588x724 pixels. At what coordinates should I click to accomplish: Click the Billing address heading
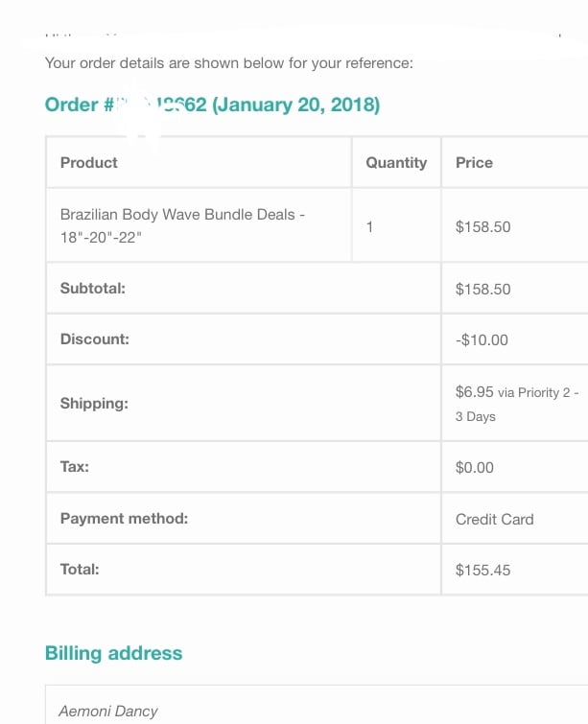(x=113, y=653)
